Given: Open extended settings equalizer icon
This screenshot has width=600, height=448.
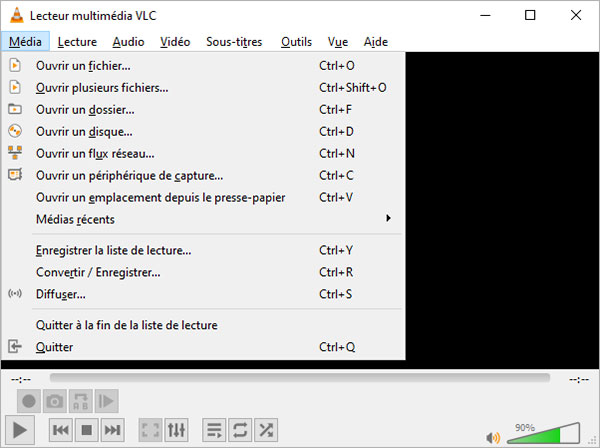Looking at the screenshot, I should click(x=176, y=430).
